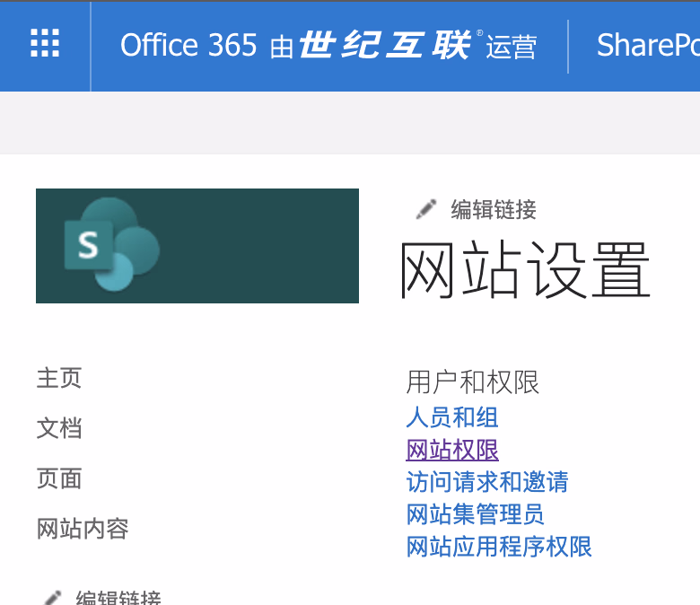Screen dimensions: 700x605
Task: Open the app launcher waffle menu
Action: [45, 44]
